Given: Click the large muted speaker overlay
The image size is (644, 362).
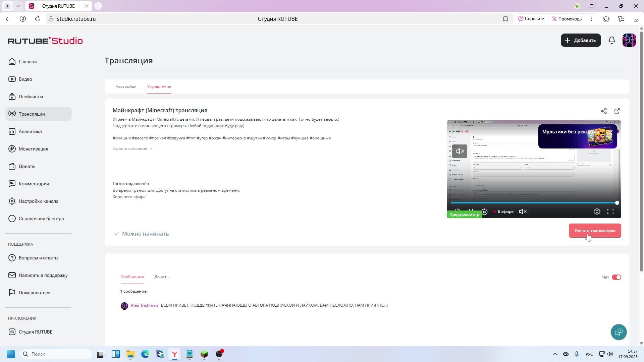Looking at the screenshot, I should point(459,151).
